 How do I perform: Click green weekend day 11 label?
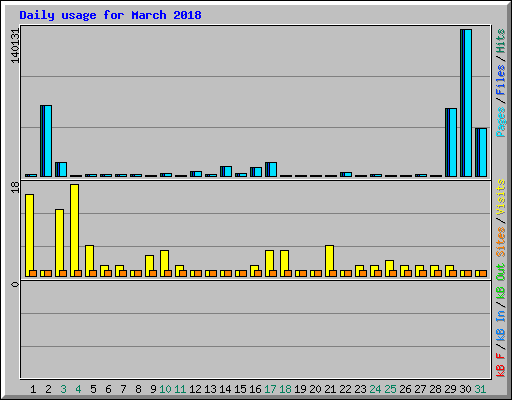pos(180,389)
